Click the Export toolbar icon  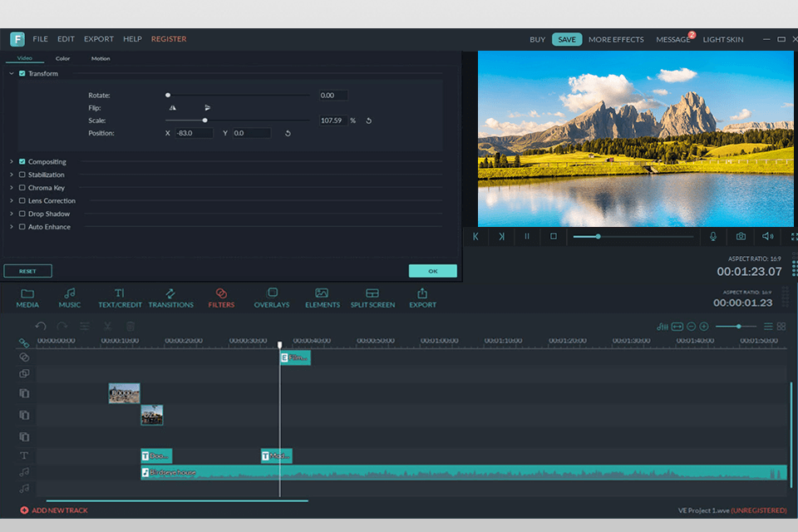[422, 298]
